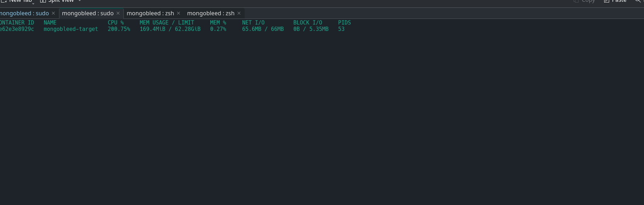
Task: Click the container ID ending in e62e3e8929c
Action: tap(17, 29)
